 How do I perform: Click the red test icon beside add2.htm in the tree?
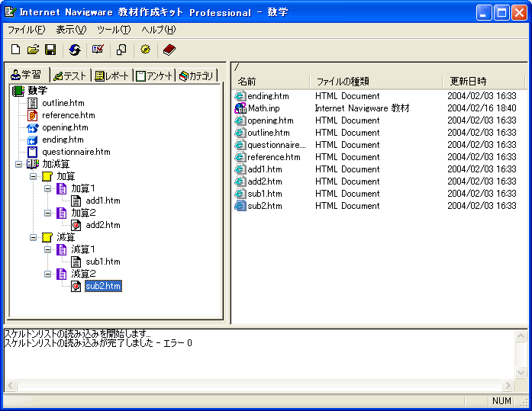(x=76, y=225)
